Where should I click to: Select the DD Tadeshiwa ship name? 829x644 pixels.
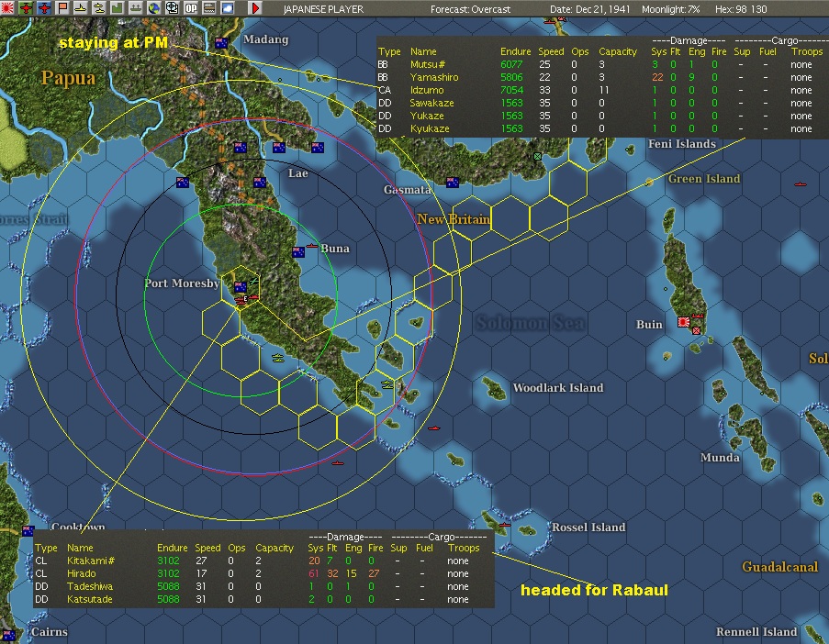[90, 586]
